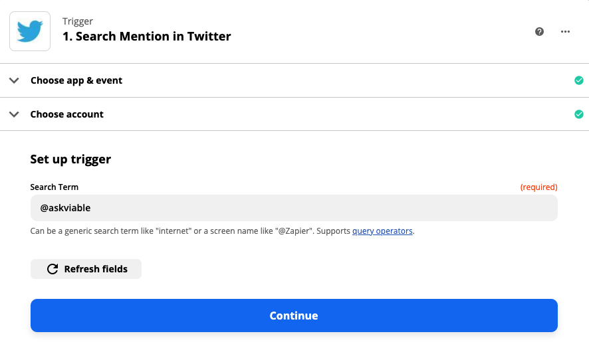This screenshot has height=364, width=589.
Task: Click the Search Term help description text
Action: tap(223, 230)
